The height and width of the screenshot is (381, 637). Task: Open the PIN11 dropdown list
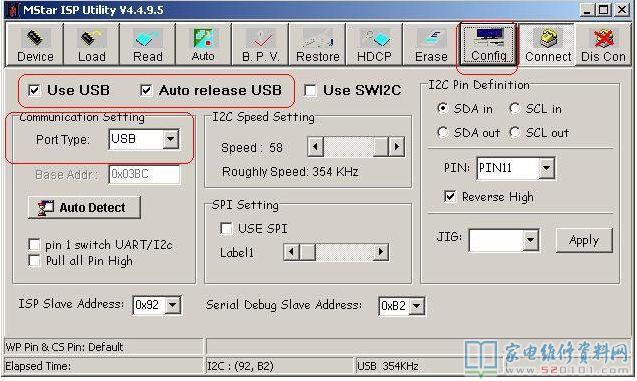coord(547,168)
